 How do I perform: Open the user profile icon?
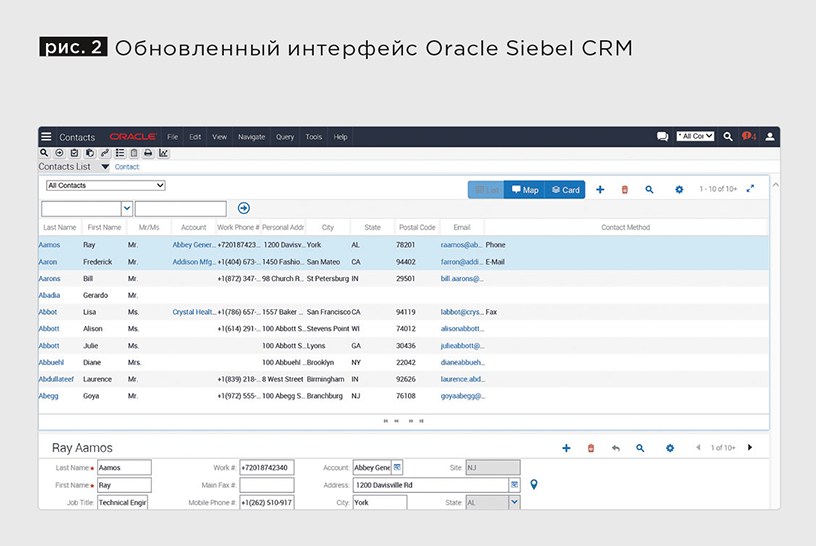point(770,137)
